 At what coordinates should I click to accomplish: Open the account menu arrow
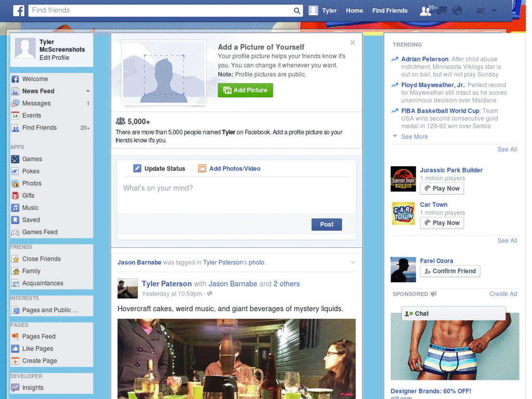[494, 11]
